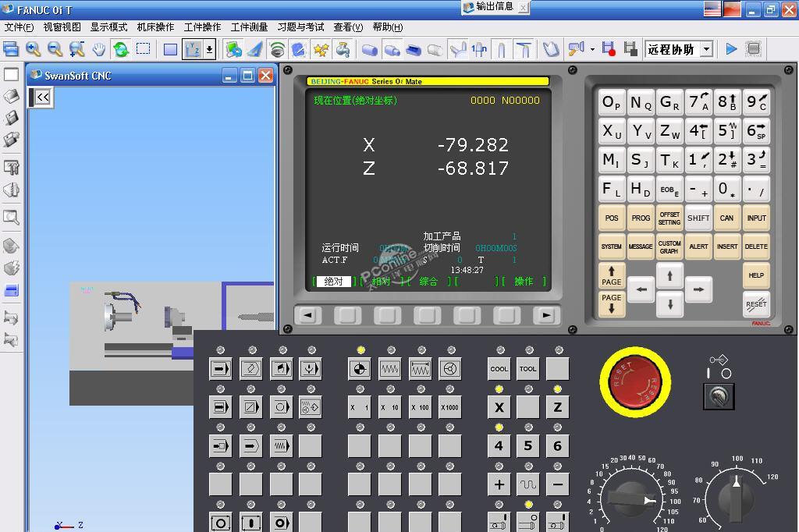Click the single block key with arrow box
799x532 pixels.
click(220, 407)
